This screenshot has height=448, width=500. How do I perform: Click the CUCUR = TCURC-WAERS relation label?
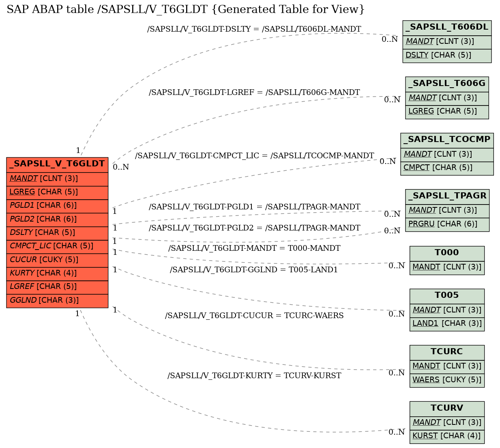point(254,316)
